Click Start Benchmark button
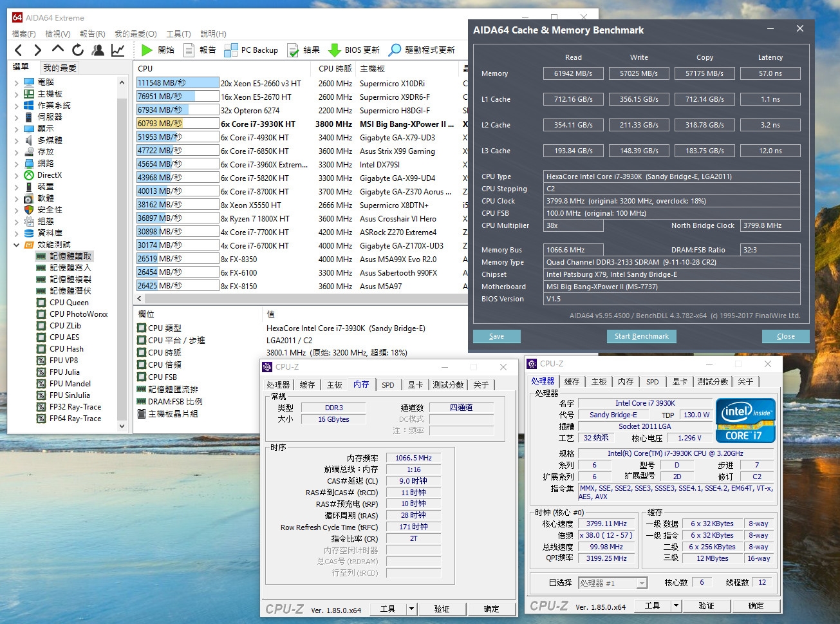 point(641,336)
